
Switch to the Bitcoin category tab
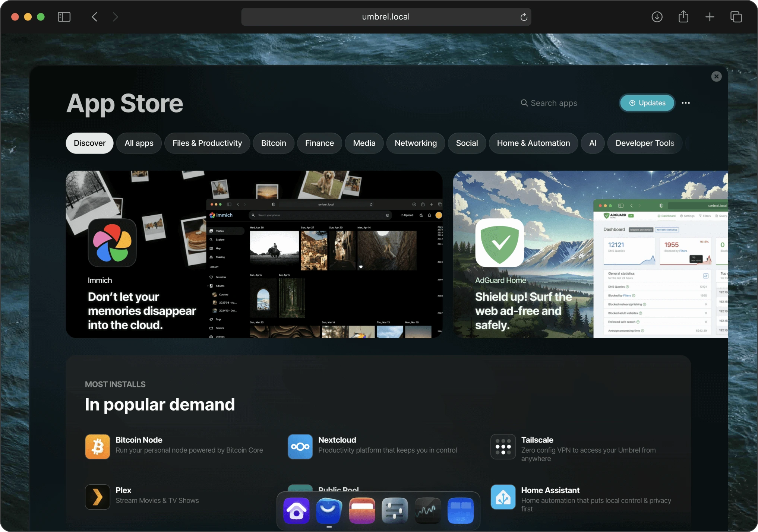pyautogui.click(x=273, y=143)
